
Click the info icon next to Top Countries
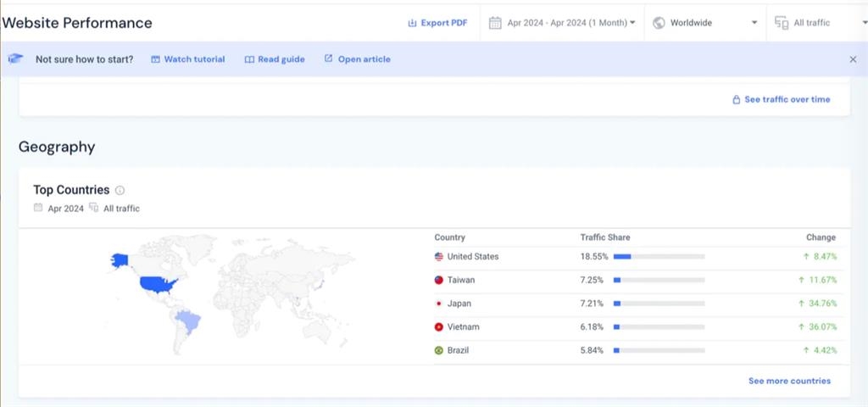click(x=120, y=191)
